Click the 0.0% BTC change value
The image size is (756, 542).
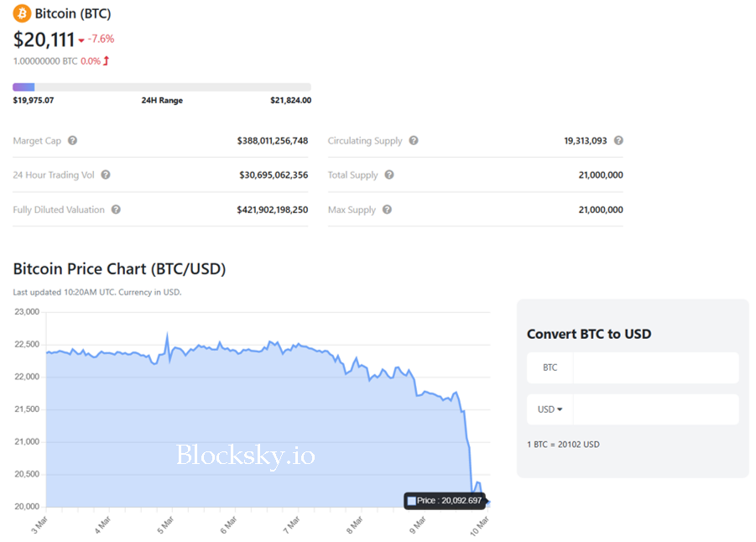pos(91,61)
